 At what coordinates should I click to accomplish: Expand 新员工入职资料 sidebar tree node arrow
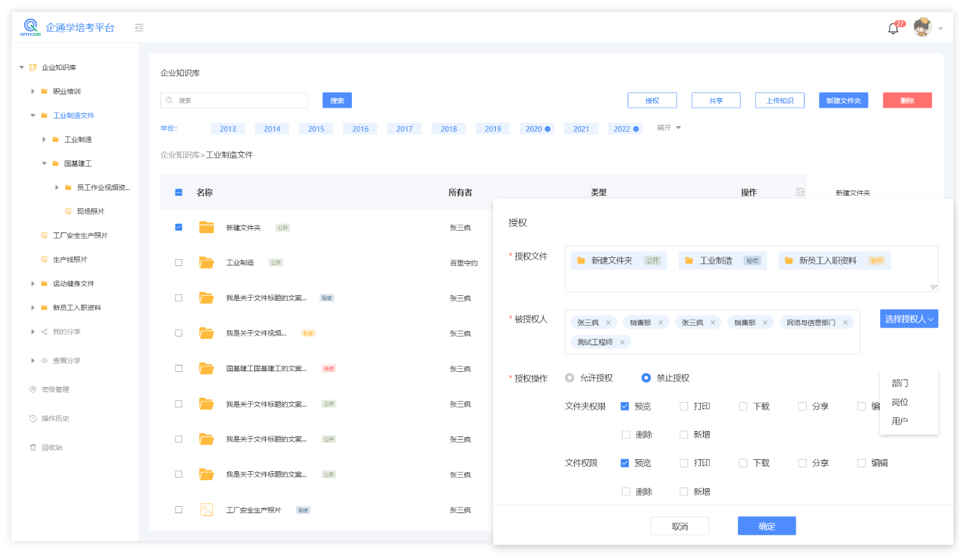33,307
